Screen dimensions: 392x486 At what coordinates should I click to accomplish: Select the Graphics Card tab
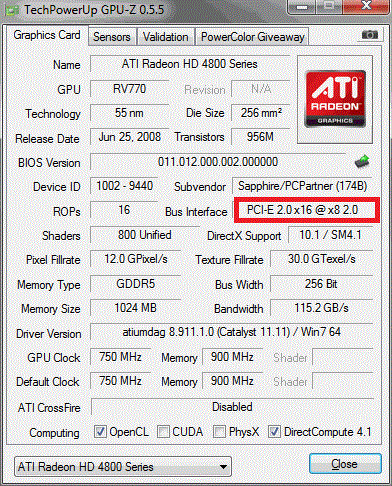coord(47,35)
